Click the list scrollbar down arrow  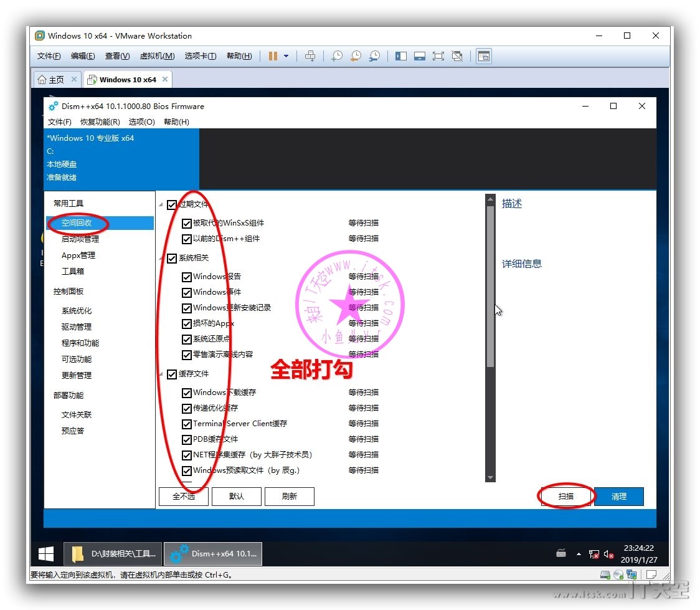490,477
